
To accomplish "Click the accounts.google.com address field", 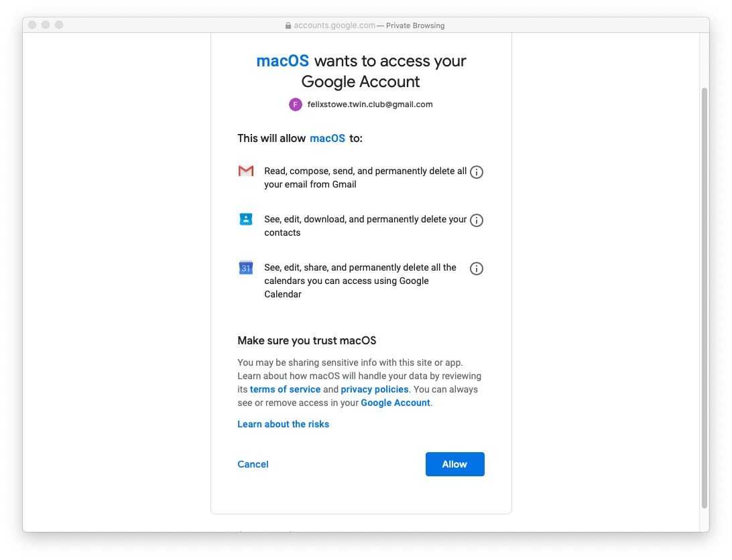I will coord(334,25).
